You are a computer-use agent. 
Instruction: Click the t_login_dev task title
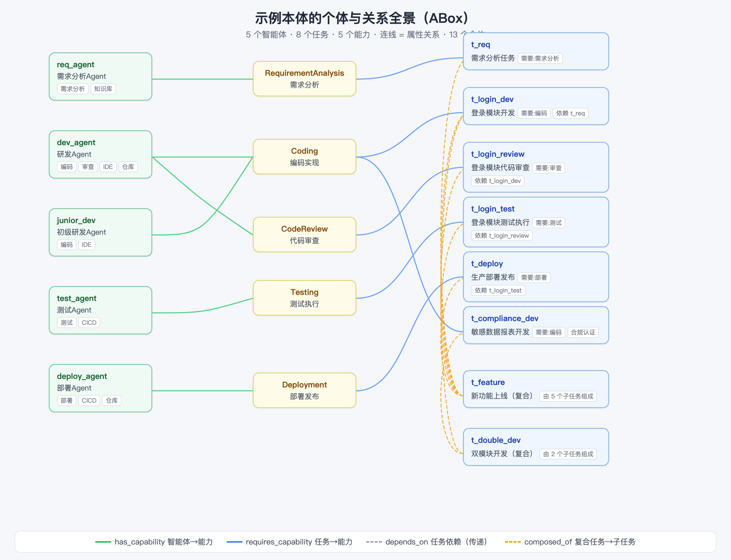click(x=492, y=99)
